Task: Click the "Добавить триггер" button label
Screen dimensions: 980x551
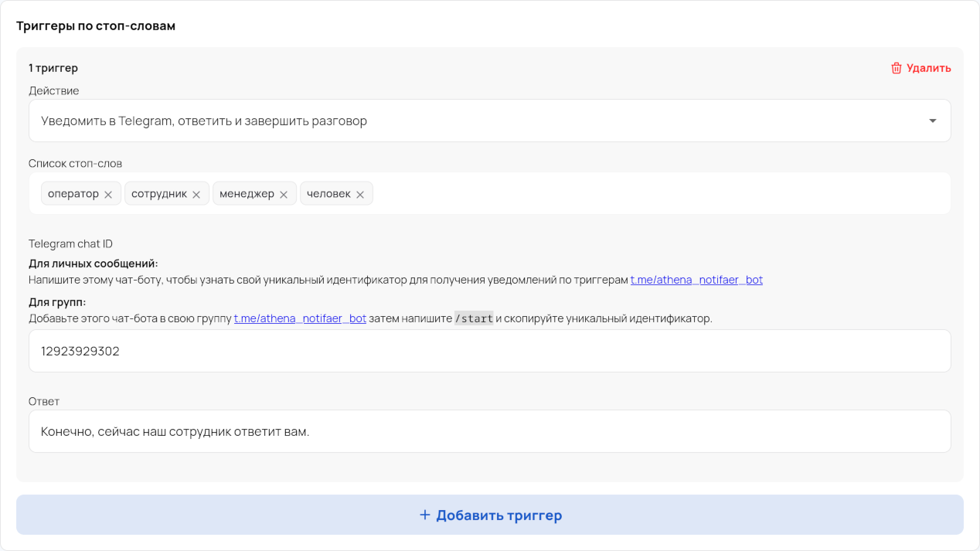Action: pyautogui.click(x=499, y=515)
